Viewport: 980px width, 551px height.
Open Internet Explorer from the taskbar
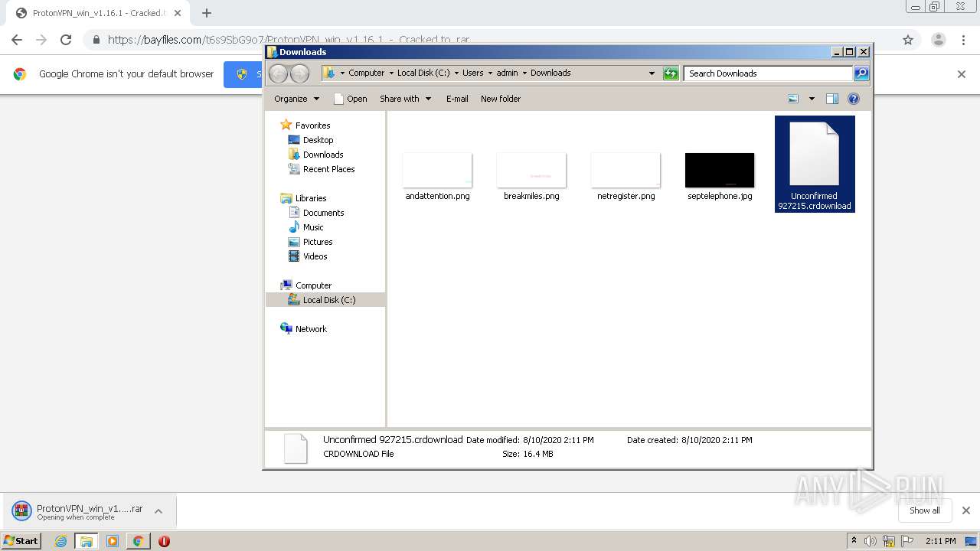click(x=60, y=541)
